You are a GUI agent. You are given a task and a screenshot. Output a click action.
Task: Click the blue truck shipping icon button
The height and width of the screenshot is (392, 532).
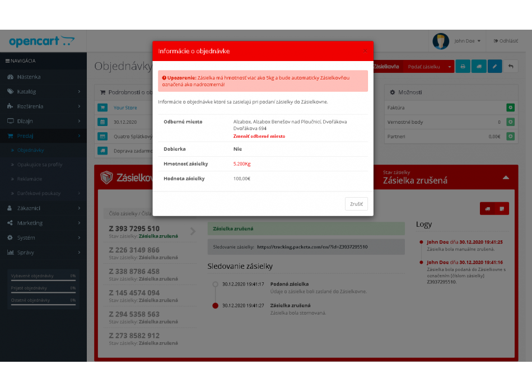(479, 67)
